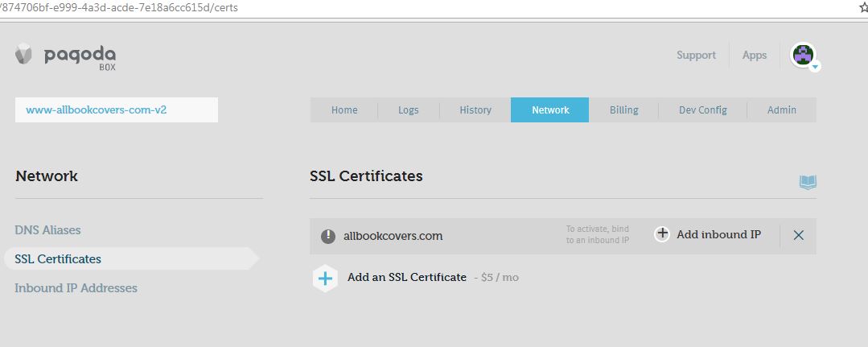The width and height of the screenshot is (868, 347).
Task: Click the Network sidebar heading
Action: pos(47,176)
